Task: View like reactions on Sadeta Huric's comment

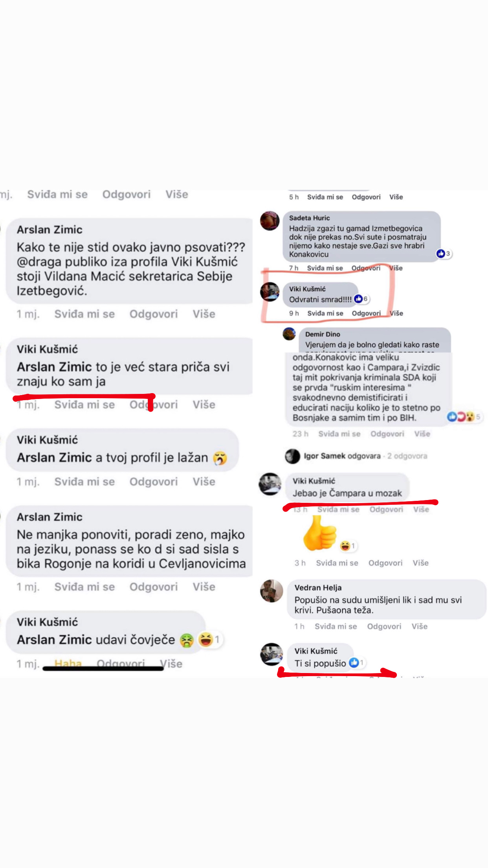Action: pos(444,254)
